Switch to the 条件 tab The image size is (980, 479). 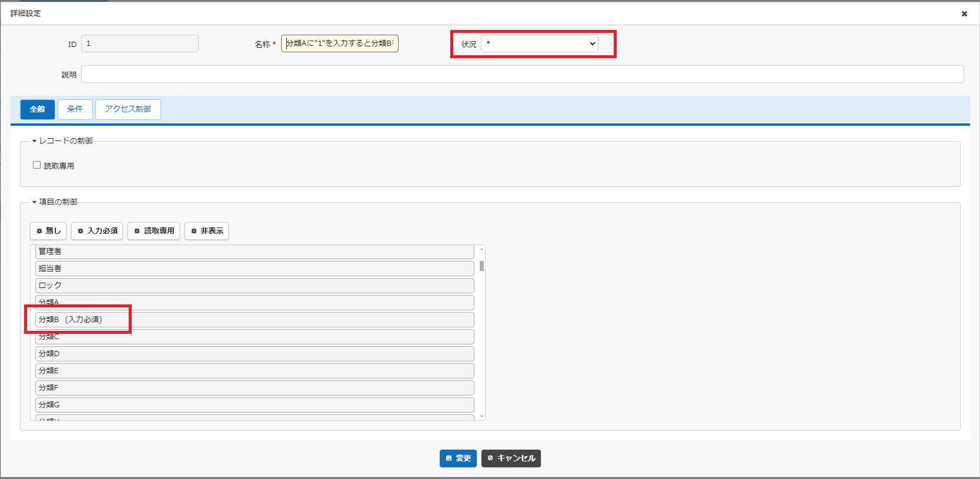(x=75, y=109)
